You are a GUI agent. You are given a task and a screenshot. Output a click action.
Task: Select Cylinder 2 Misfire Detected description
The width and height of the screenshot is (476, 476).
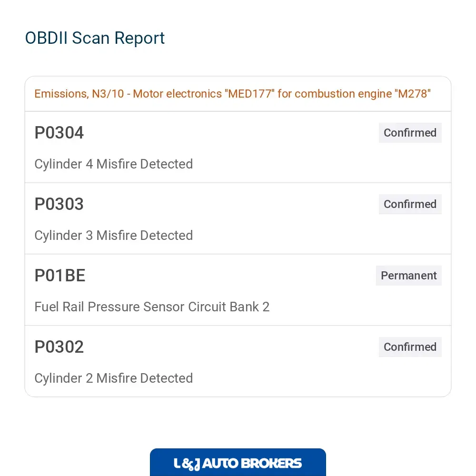tap(114, 378)
